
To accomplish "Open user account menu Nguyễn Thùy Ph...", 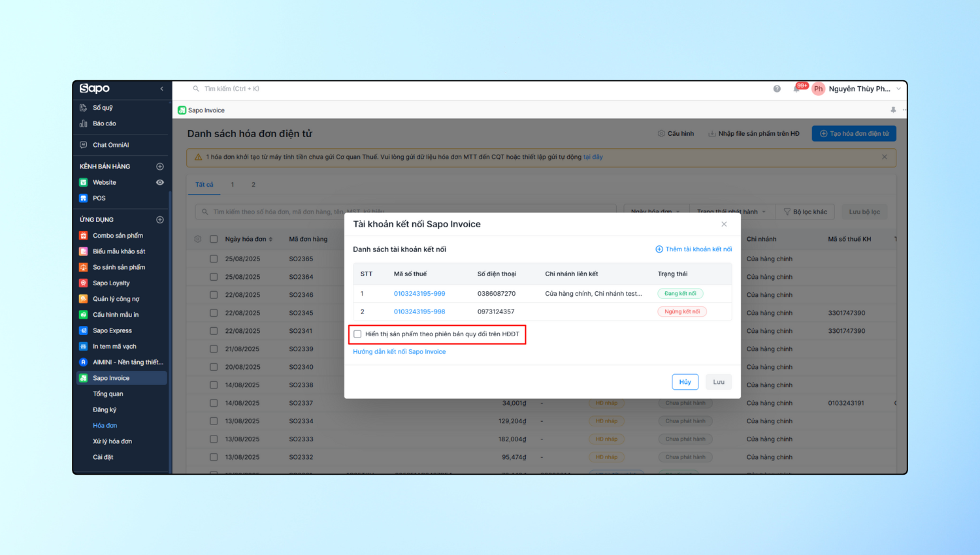I will click(x=857, y=89).
